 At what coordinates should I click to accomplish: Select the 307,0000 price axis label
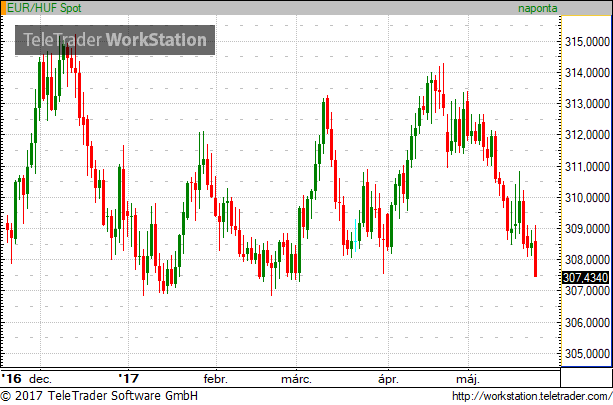tap(587, 291)
